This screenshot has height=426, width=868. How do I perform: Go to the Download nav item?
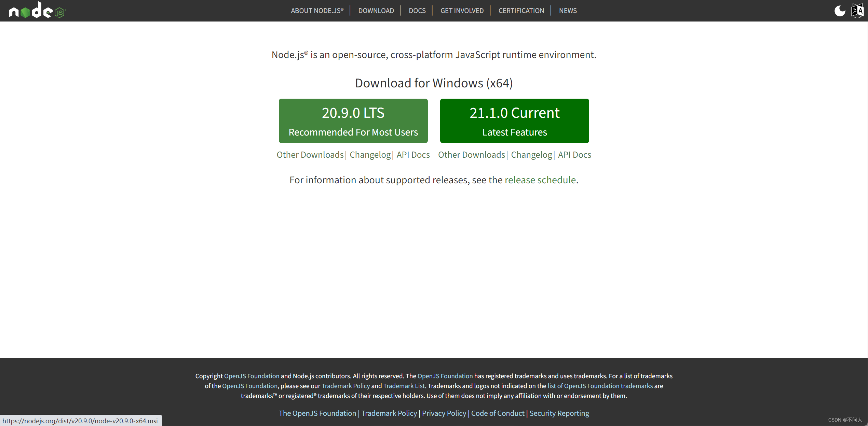376,11
